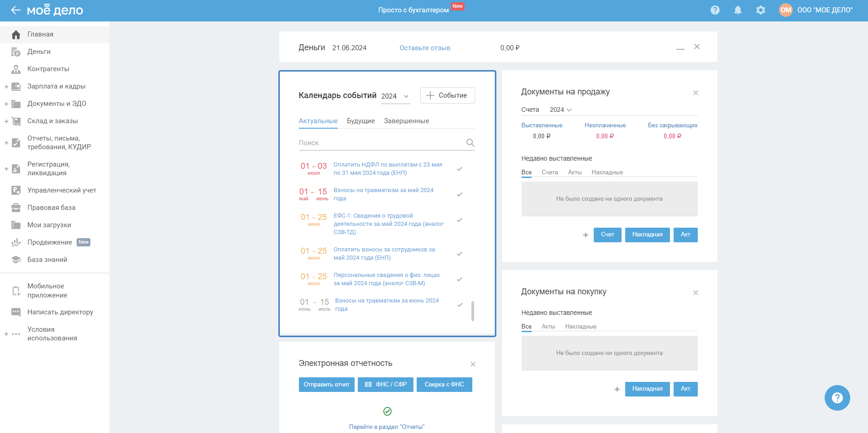This screenshot has height=433, width=868.
Task: Mark Взносы на травматизм за май done
Action: point(460,194)
